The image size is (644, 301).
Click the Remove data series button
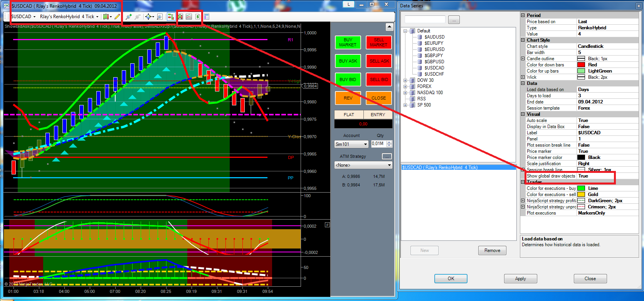(x=493, y=250)
